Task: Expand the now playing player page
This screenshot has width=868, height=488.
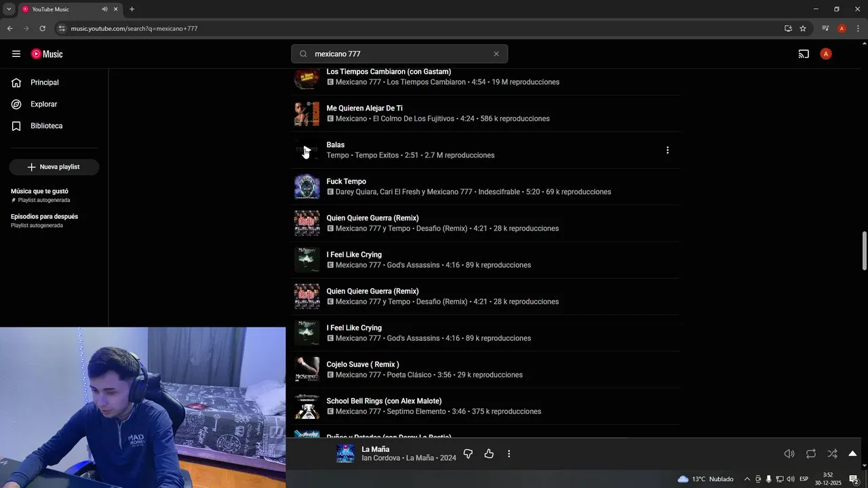Action: tap(852, 453)
